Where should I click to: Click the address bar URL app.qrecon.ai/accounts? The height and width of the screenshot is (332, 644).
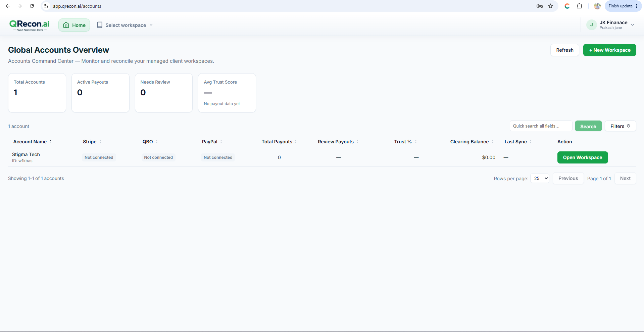(77, 6)
